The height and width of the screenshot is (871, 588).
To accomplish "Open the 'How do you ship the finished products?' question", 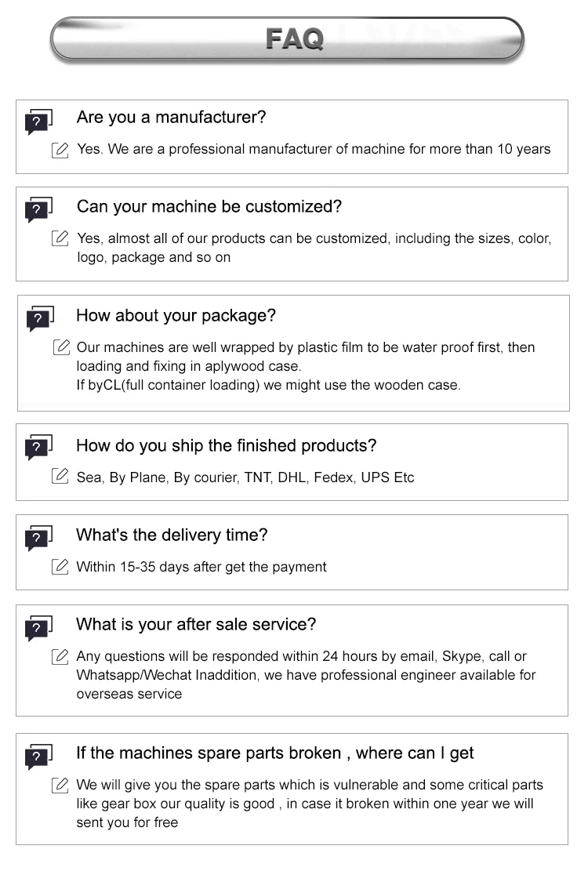I will 226,445.
